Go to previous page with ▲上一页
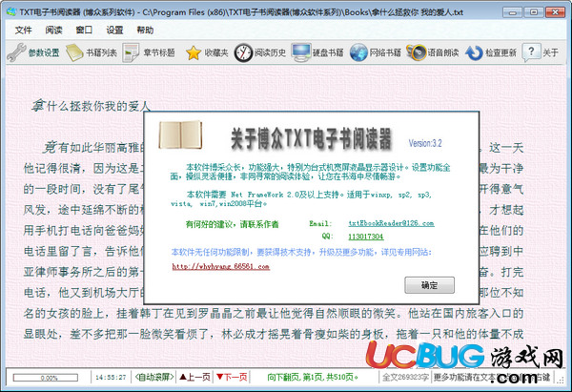 click(x=195, y=377)
